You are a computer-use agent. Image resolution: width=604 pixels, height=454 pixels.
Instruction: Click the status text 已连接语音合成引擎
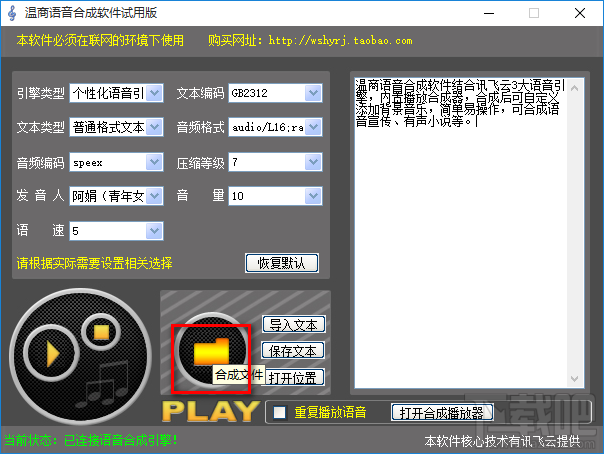pyautogui.click(x=121, y=440)
